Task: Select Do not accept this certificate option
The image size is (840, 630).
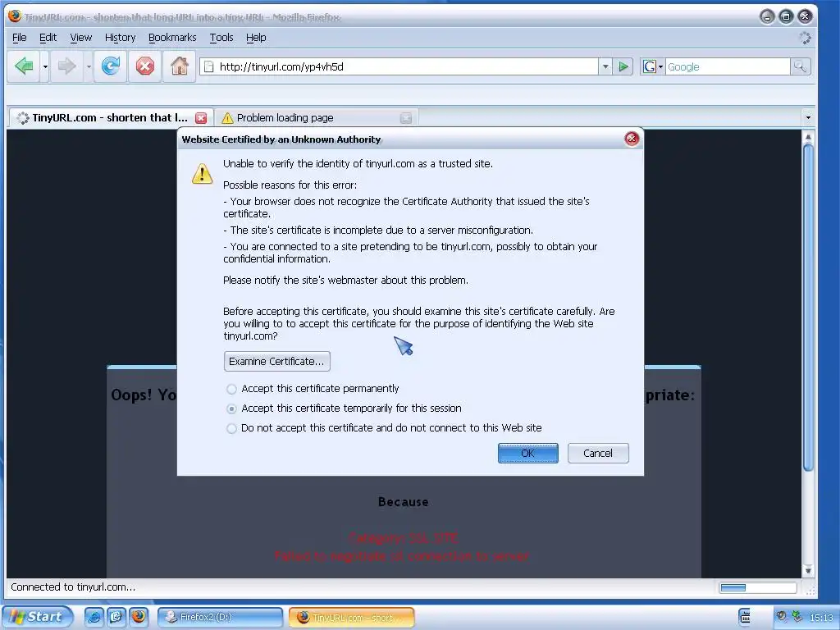Action: [231, 428]
